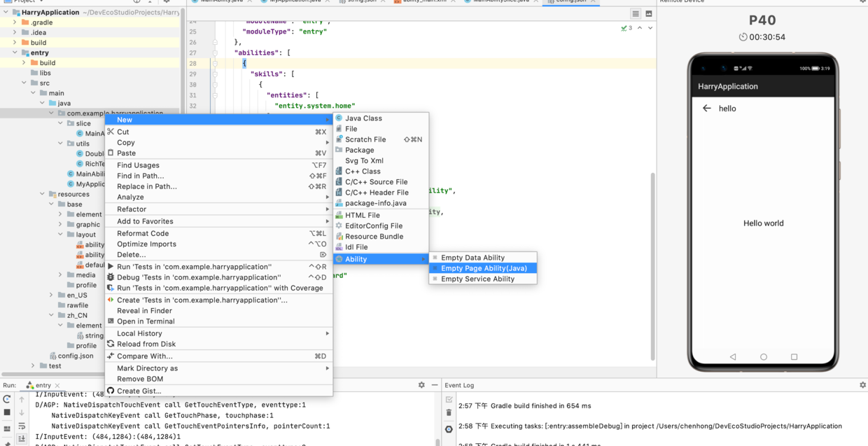Expand the en_US folder

(x=51, y=295)
